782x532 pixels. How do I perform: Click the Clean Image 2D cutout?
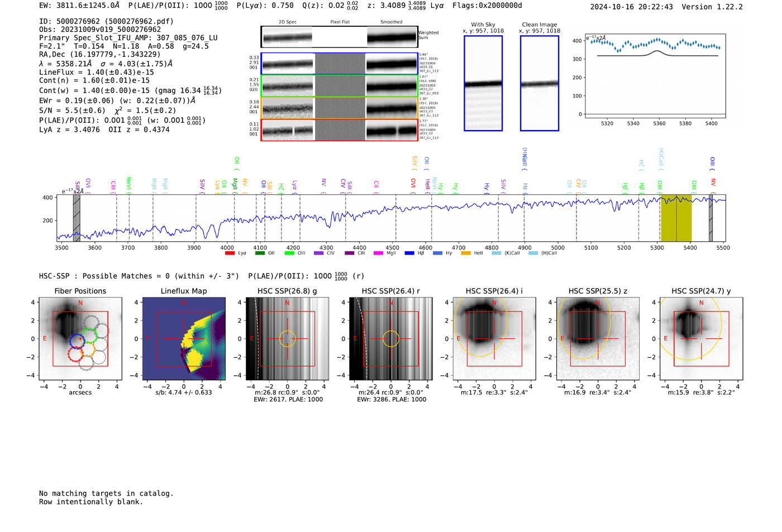(540, 83)
